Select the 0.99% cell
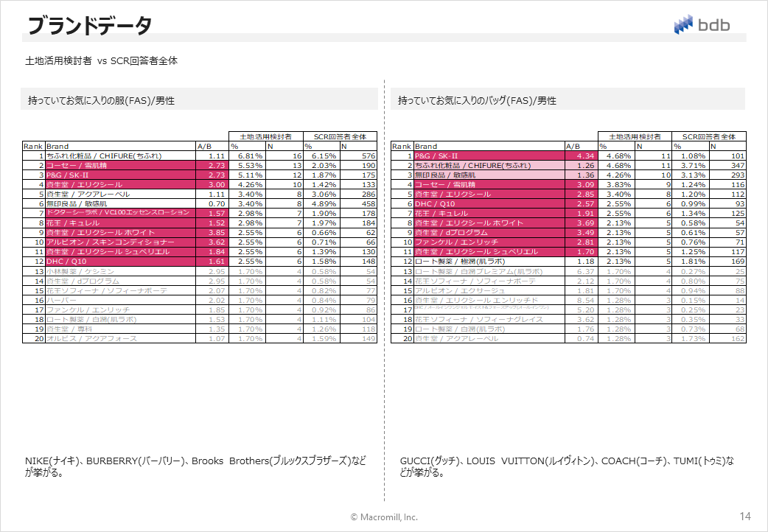Viewport: 768px width, 532px height. tap(691, 204)
